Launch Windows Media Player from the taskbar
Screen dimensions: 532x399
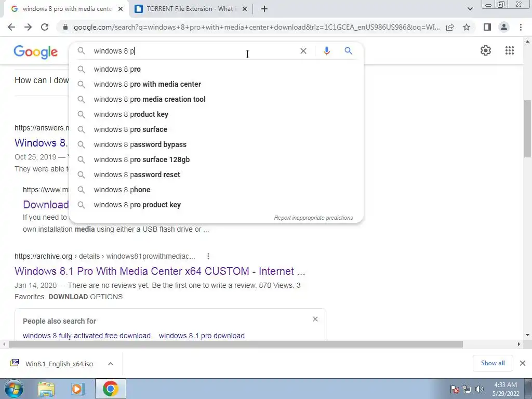point(77,389)
